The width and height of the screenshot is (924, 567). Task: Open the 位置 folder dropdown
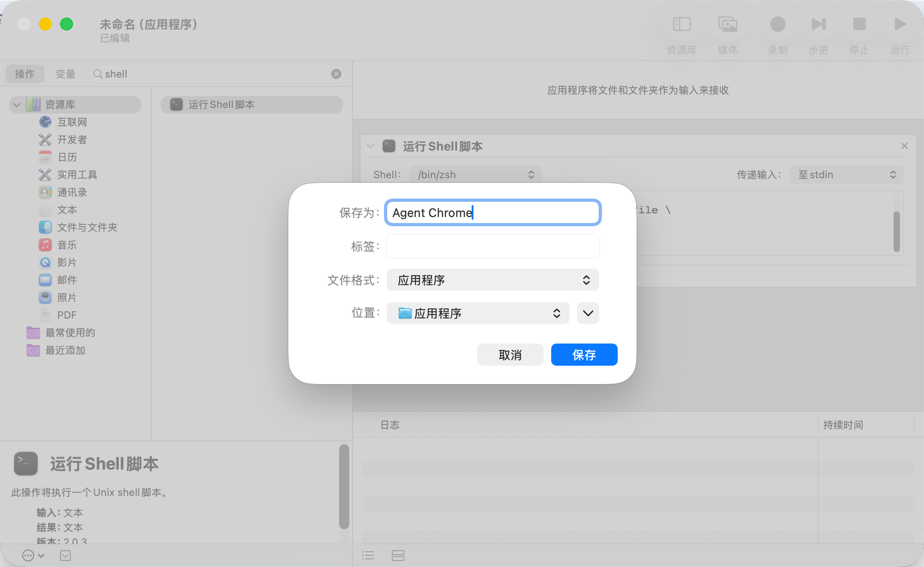478,313
